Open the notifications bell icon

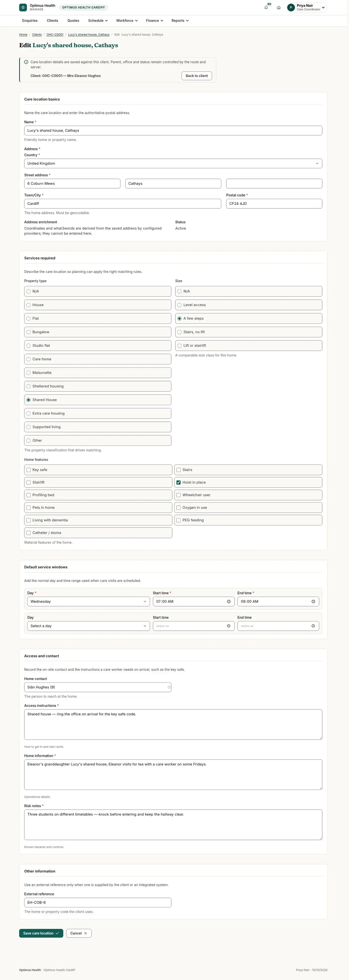[x=266, y=8]
